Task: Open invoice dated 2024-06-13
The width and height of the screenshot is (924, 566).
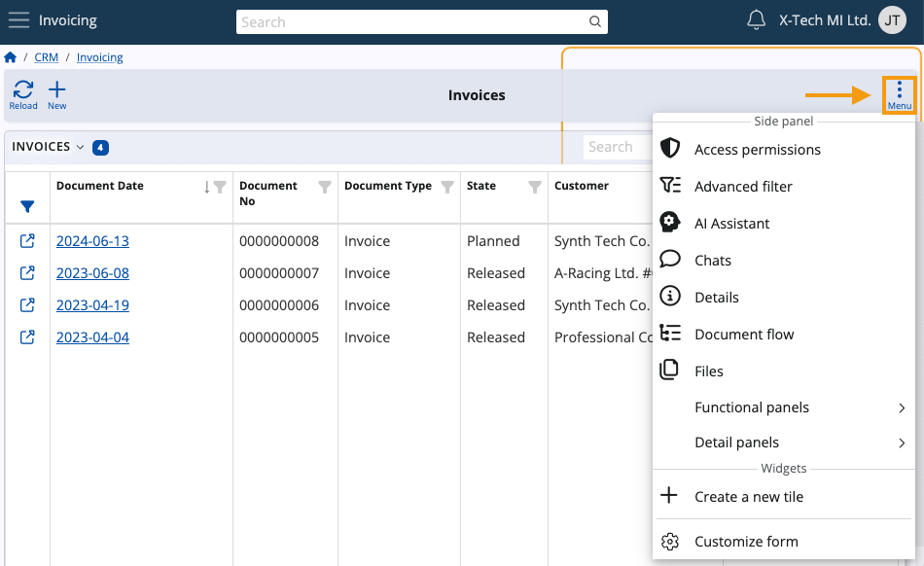Action: (x=92, y=240)
